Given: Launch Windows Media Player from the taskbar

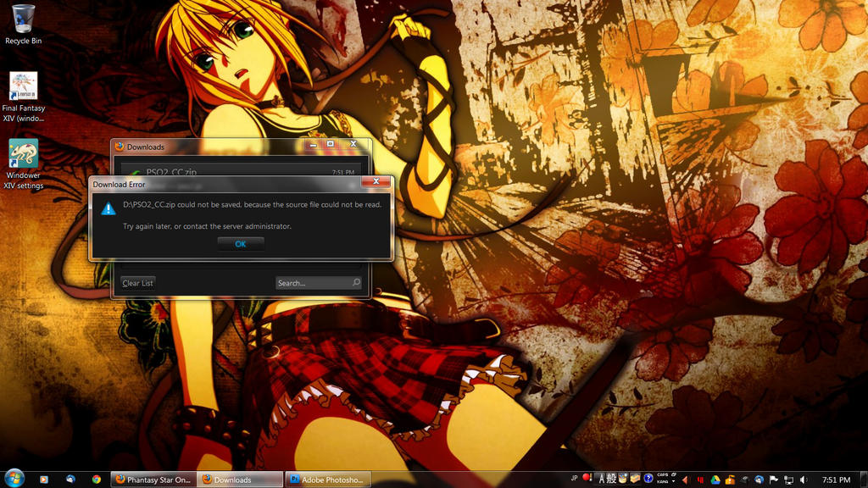Looking at the screenshot, I should click(44, 480).
